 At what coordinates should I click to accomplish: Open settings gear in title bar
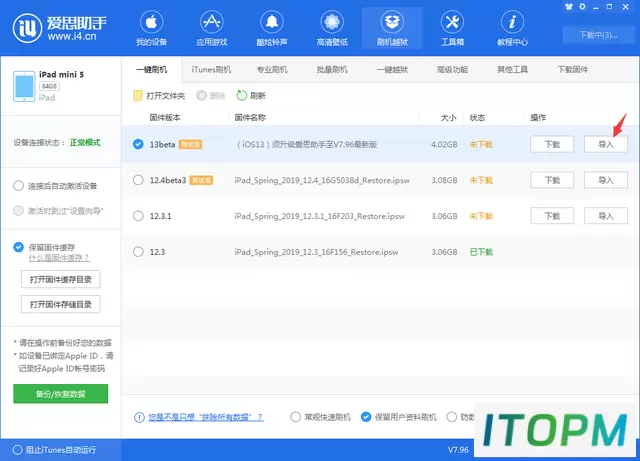[x=582, y=7]
